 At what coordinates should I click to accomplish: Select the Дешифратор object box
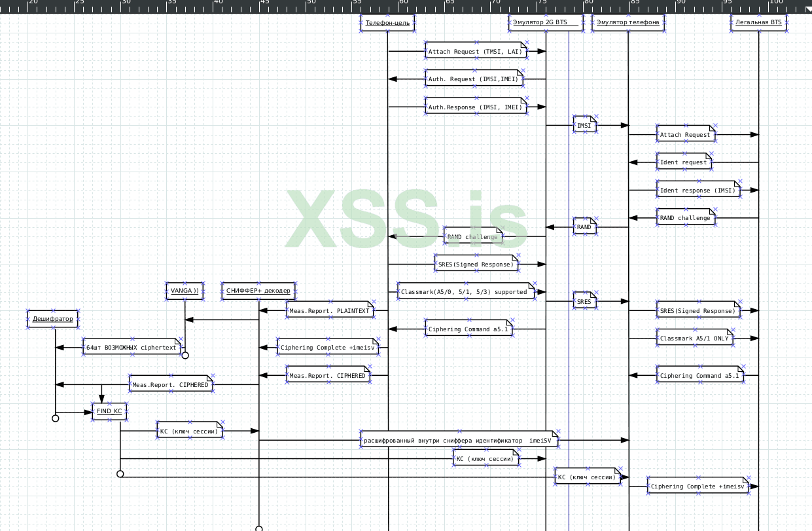point(53,319)
